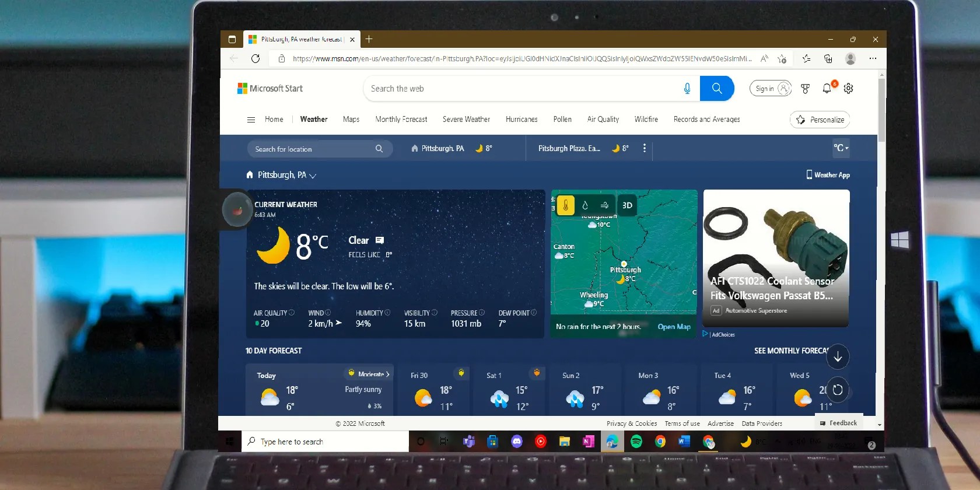Click the Feedback button
980x490 pixels.
click(x=839, y=423)
